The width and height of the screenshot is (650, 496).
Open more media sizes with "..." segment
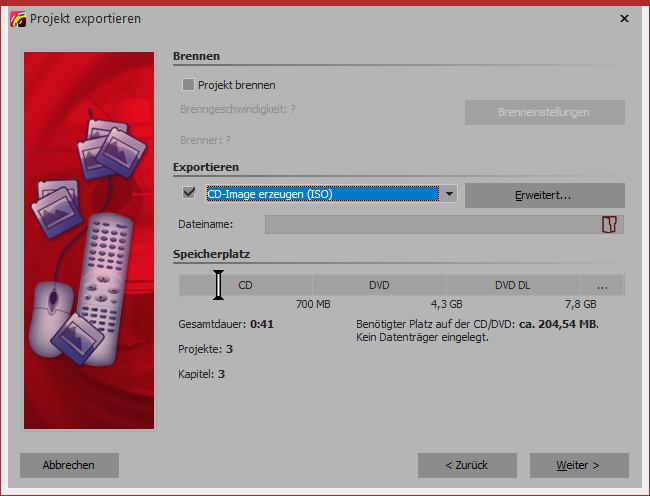pyautogui.click(x=602, y=285)
